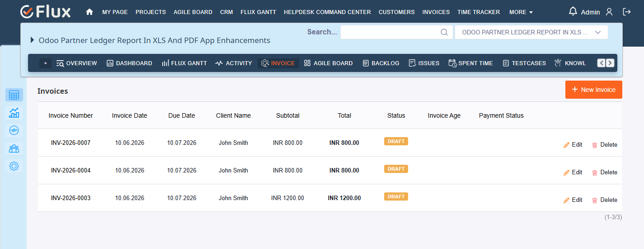Open the KNOWL tab
Screen dimensions: 644x249
pos(570,63)
